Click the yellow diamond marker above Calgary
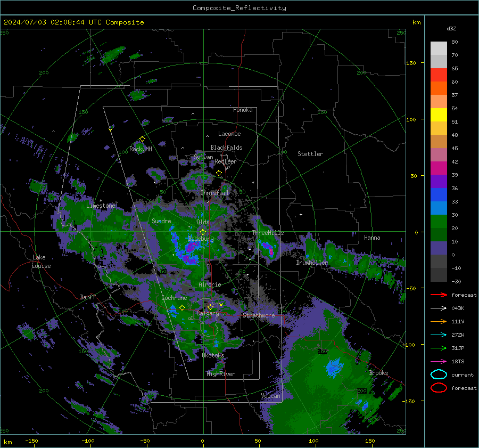 pyautogui.click(x=210, y=307)
